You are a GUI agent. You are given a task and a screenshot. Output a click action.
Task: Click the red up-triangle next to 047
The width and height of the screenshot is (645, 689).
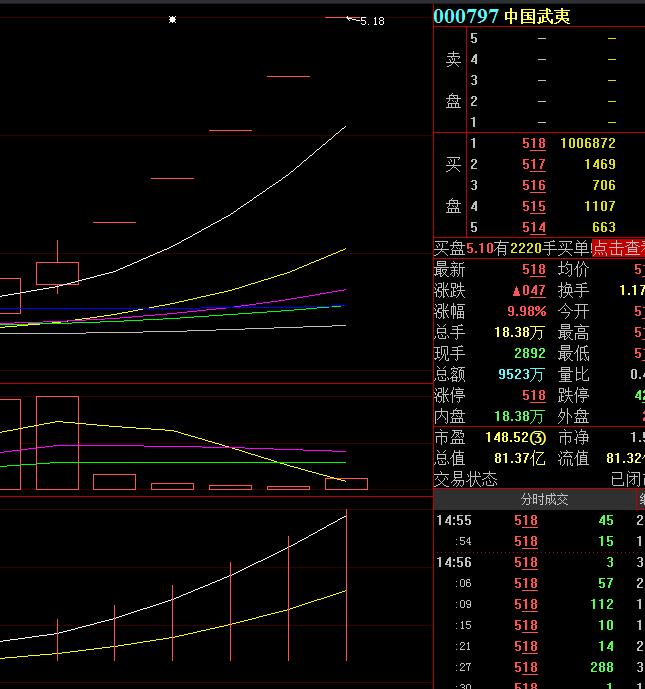click(x=516, y=291)
